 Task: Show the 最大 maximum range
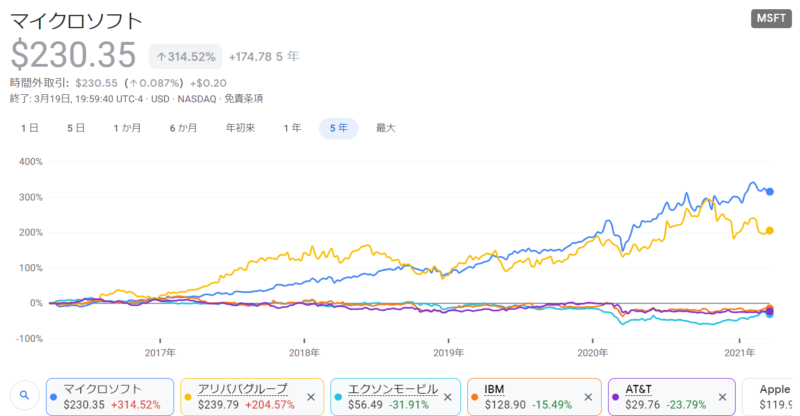pyautogui.click(x=386, y=128)
